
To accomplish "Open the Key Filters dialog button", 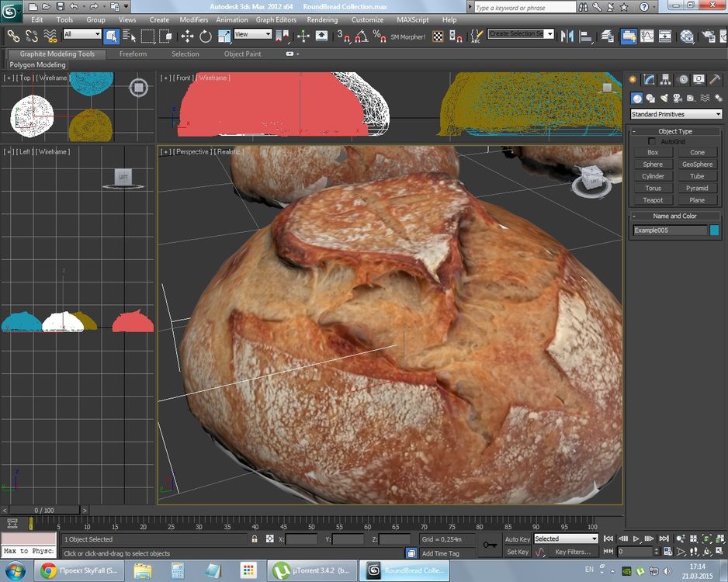I will [573, 552].
